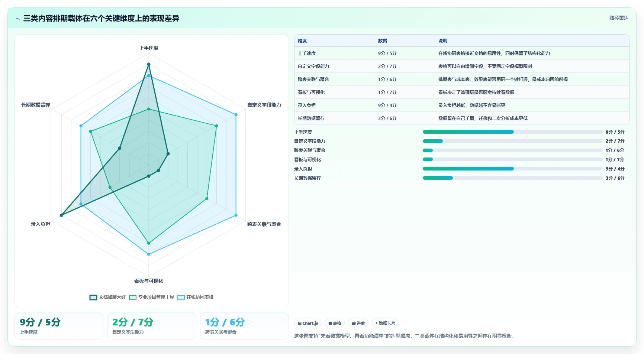The width and height of the screenshot is (644, 354).
Task: Click the 录入负担 radar axis label
Action: 41,224
